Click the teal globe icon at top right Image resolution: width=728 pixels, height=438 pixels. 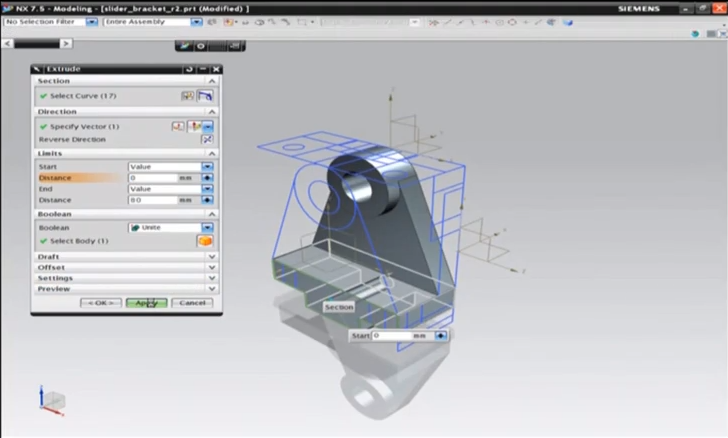tap(695, 33)
